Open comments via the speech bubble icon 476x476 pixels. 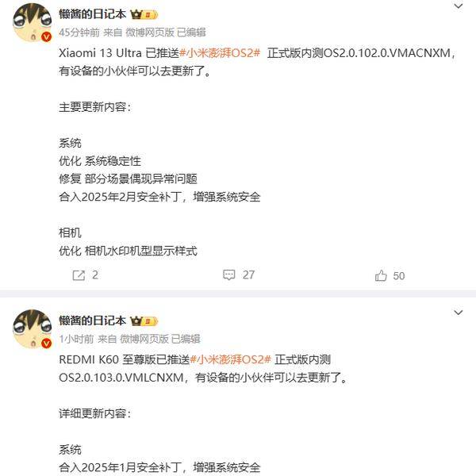pyautogui.click(x=229, y=274)
